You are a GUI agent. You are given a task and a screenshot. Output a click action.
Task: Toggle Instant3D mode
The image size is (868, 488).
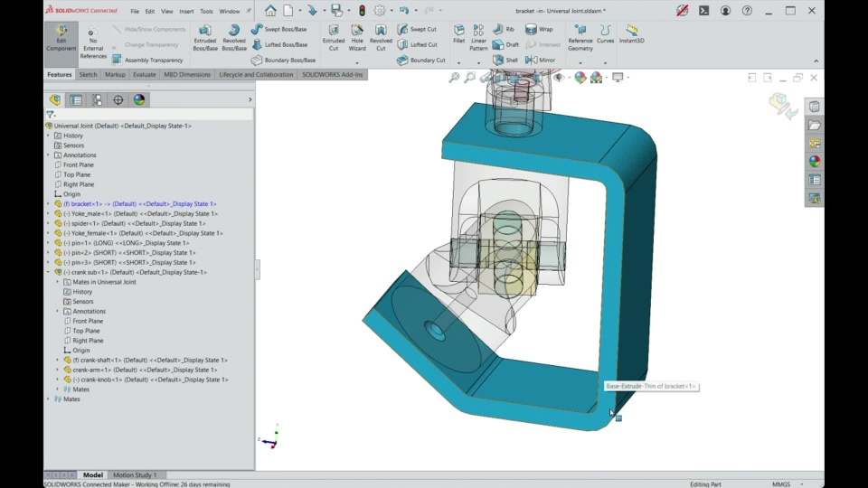632,33
